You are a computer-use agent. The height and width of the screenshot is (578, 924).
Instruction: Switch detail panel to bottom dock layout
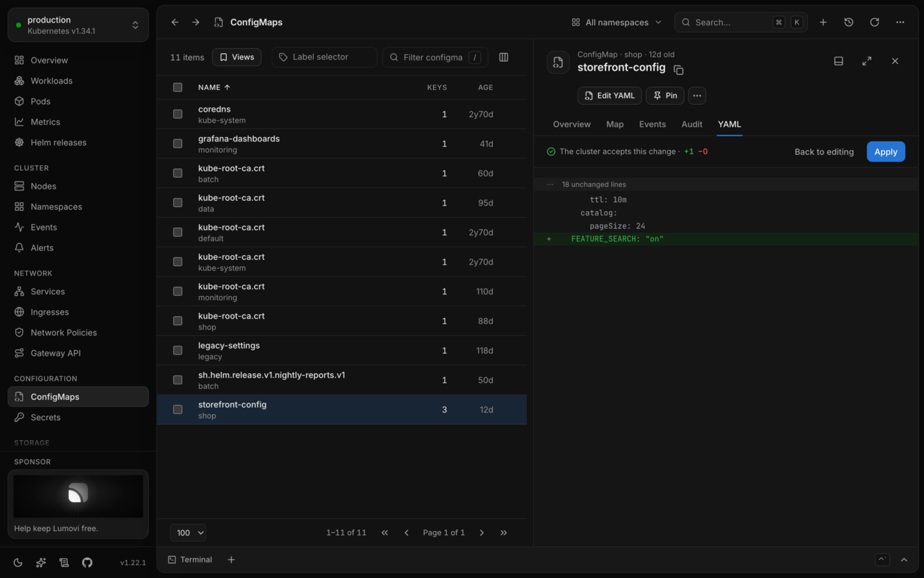click(839, 61)
